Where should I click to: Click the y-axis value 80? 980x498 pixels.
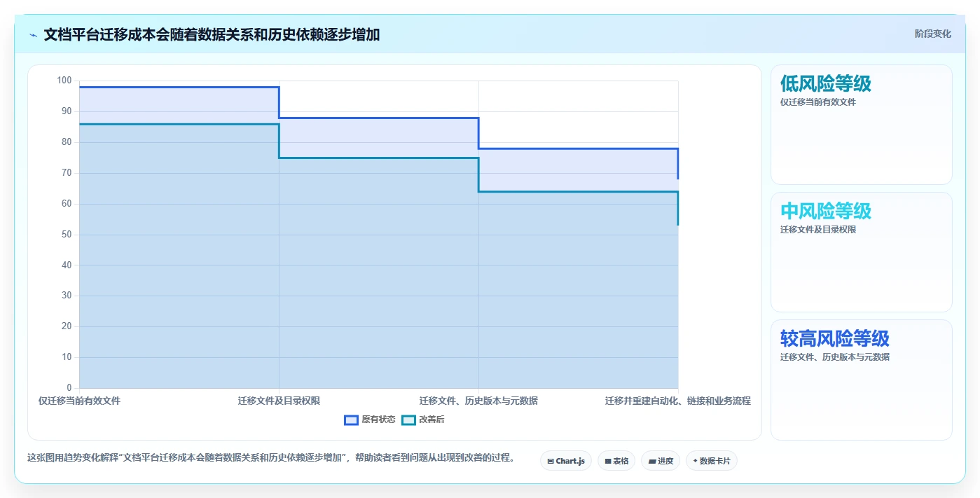[x=67, y=142]
